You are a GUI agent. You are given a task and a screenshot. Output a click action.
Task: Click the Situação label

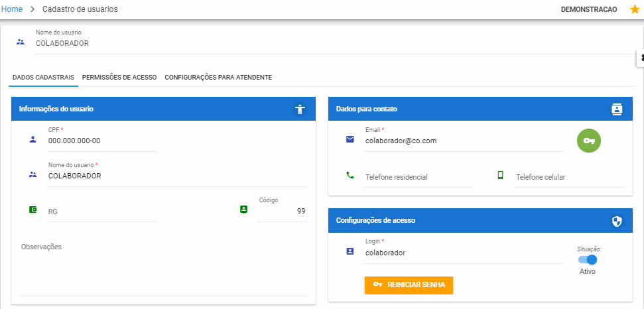pyautogui.click(x=589, y=249)
